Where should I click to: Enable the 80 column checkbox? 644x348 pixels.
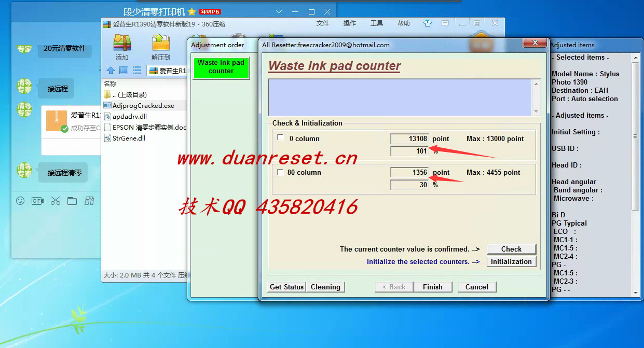[281, 172]
